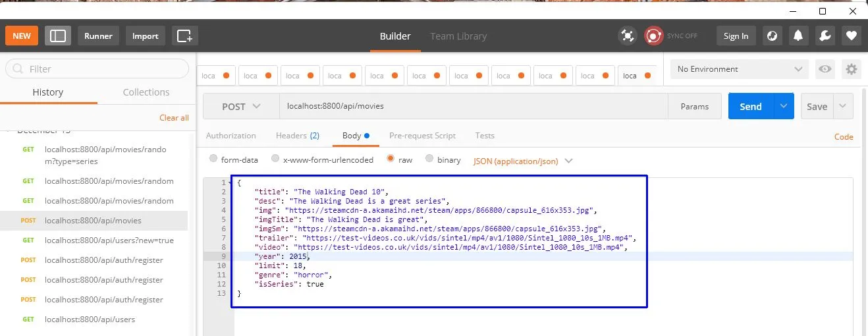
Task: Click the Sign In button
Action: [x=736, y=36]
